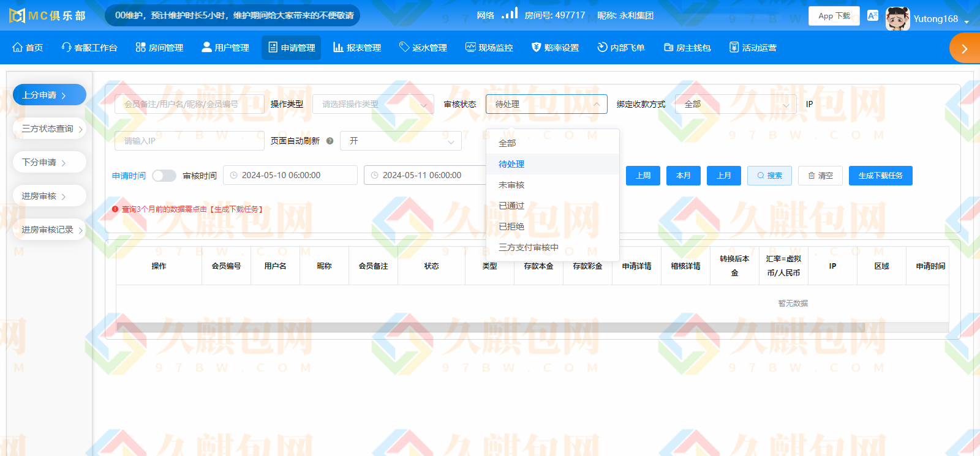Click the 活动运营 clipboard icon

tap(734, 47)
